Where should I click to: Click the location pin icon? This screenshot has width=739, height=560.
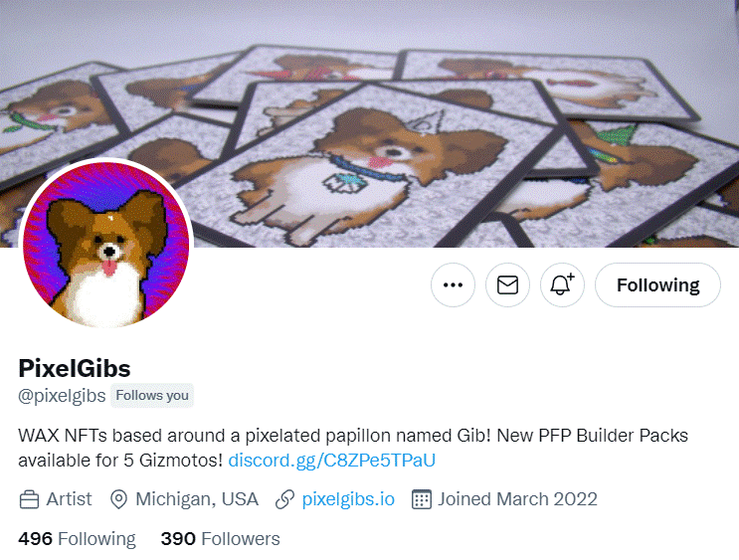[118, 499]
